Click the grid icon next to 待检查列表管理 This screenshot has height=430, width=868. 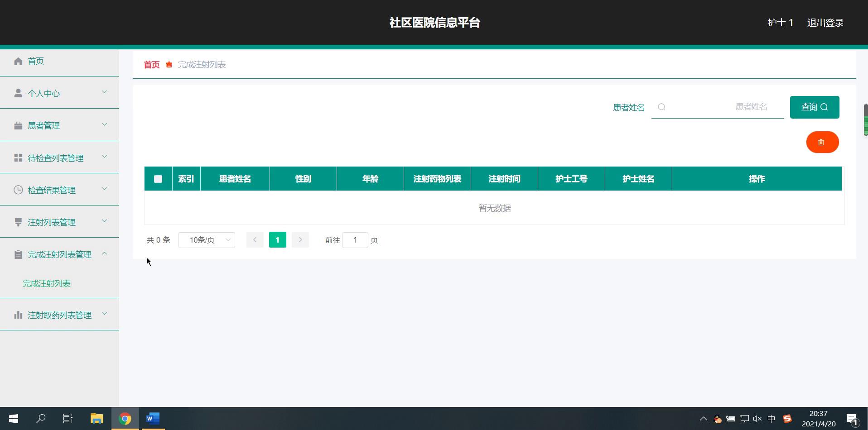point(18,158)
